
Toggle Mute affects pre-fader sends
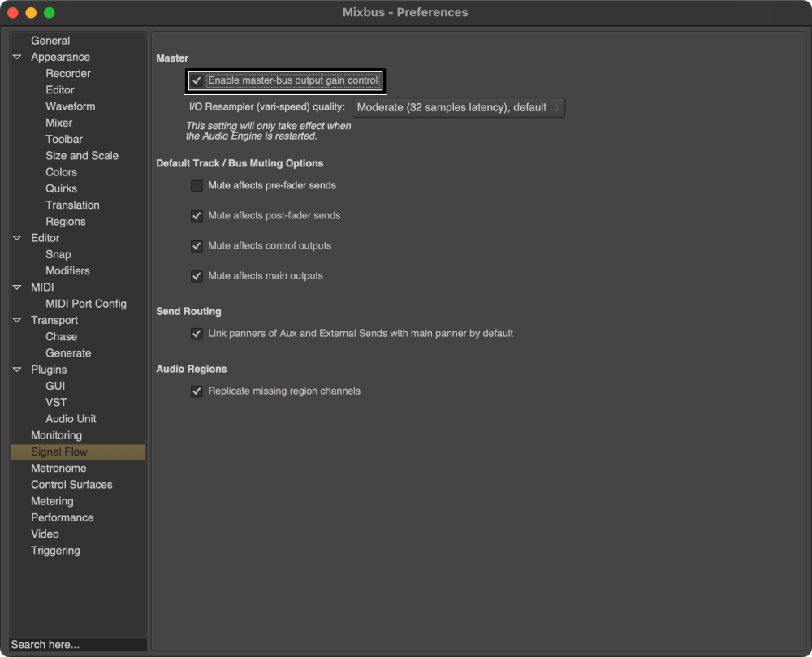click(197, 185)
